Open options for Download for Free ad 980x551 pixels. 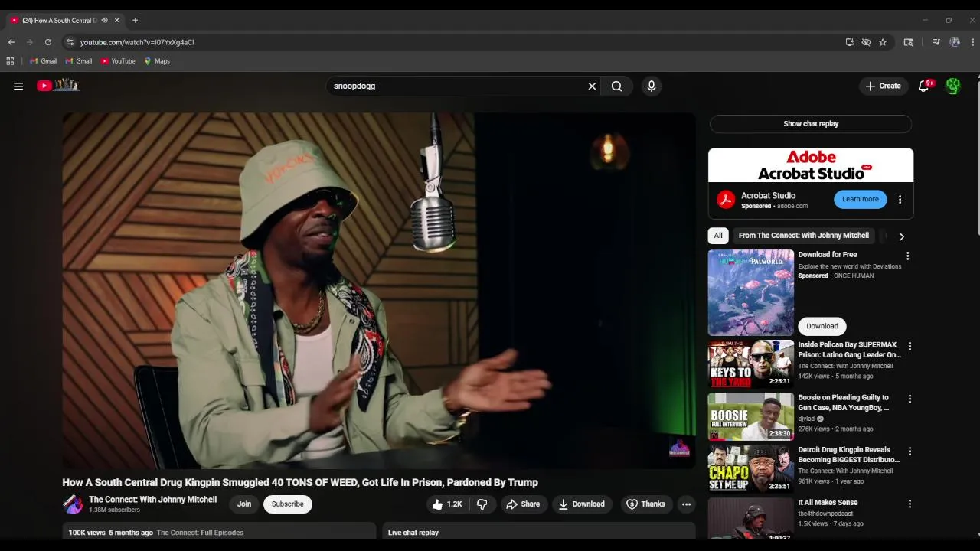908,256
